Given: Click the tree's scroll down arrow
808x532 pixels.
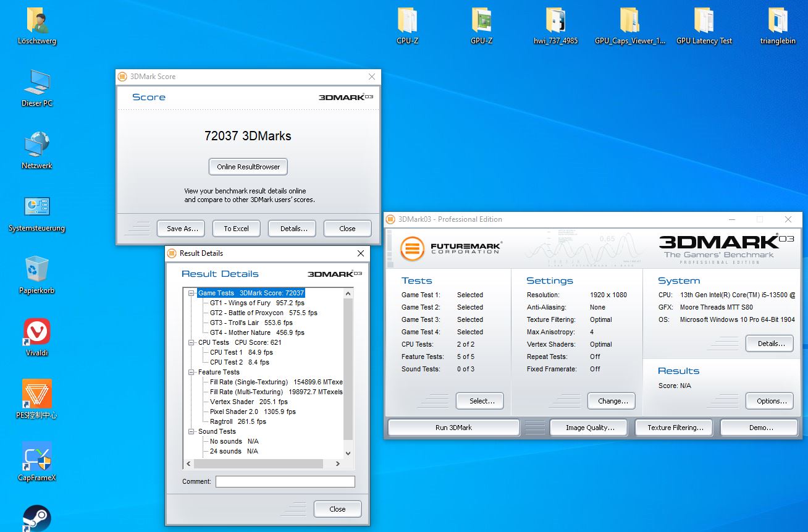Looking at the screenshot, I should click(x=348, y=454).
